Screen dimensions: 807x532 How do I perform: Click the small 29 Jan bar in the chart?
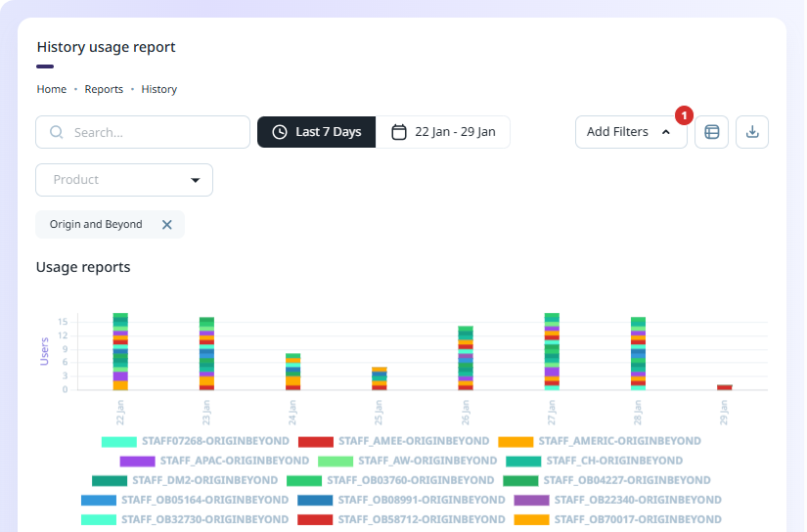[x=725, y=387]
